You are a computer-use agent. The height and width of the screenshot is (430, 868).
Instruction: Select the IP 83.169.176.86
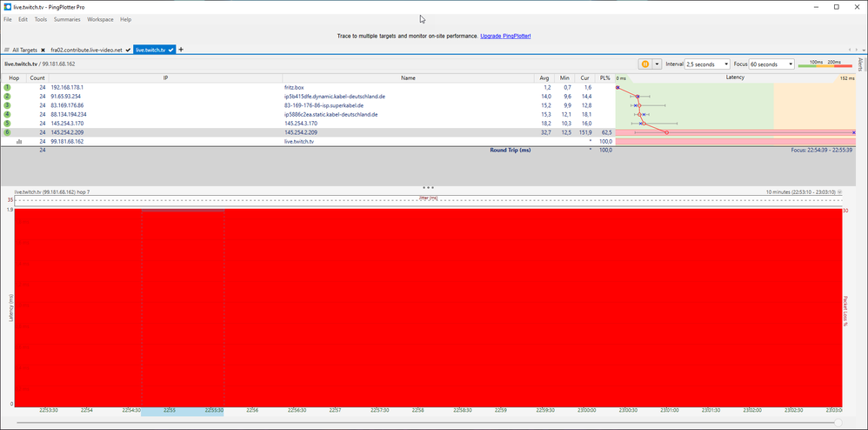pyautogui.click(x=67, y=105)
